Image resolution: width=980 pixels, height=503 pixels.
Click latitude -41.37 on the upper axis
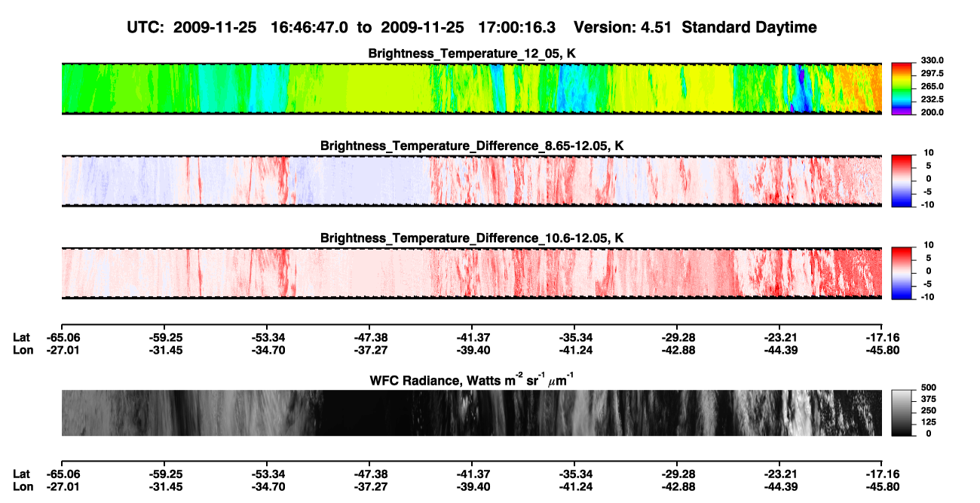(473, 337)
